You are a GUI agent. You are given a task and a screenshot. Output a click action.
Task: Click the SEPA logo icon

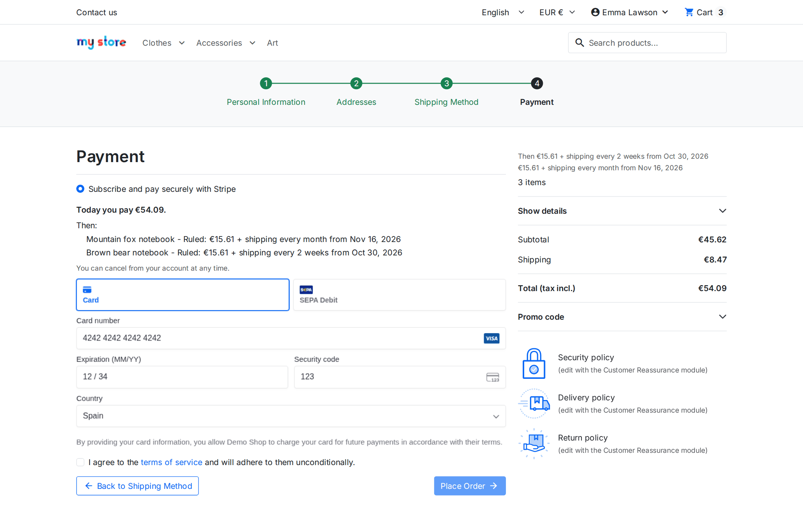(306, 290)
